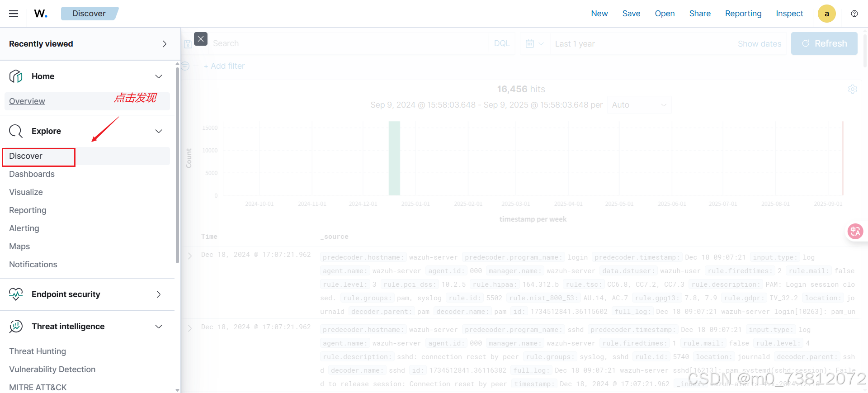Click the Time column header

[209, 237]
